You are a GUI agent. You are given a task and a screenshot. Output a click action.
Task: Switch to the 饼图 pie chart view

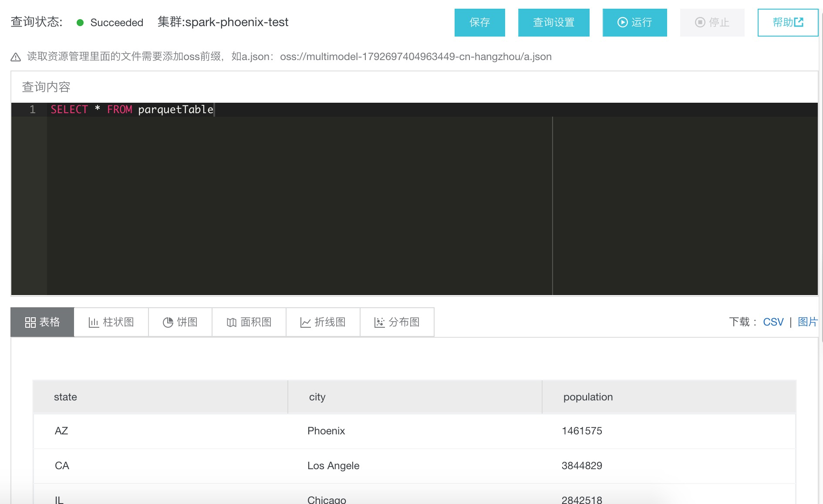click(x=180, y=322)
